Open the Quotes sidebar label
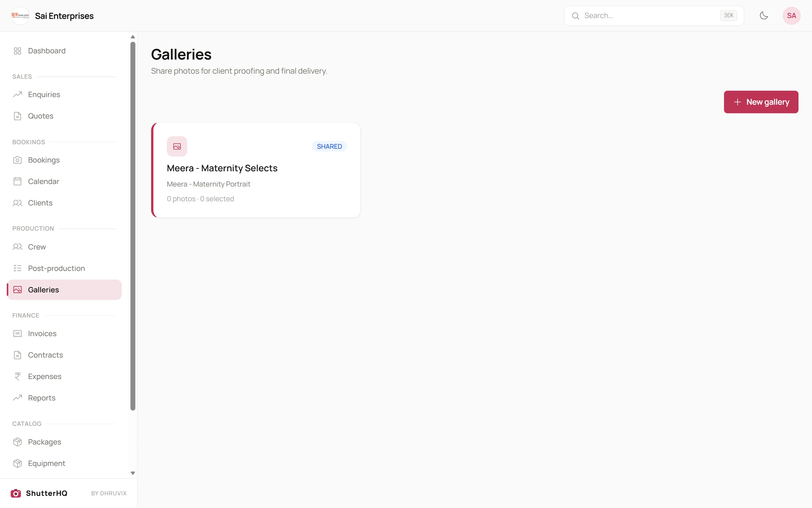The height and width of the screenshot is (508, 812). click(41, 116)
